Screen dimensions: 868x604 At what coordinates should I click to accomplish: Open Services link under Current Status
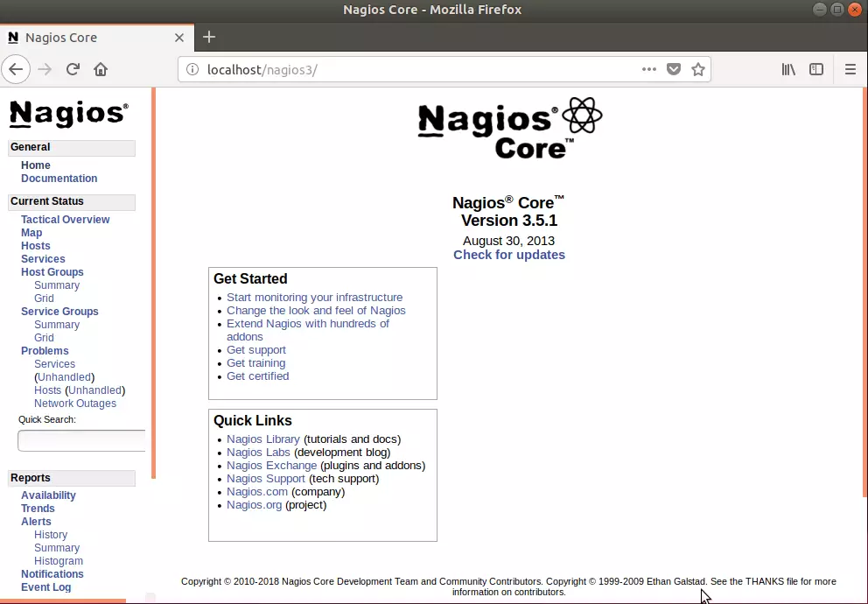(43, 259)
